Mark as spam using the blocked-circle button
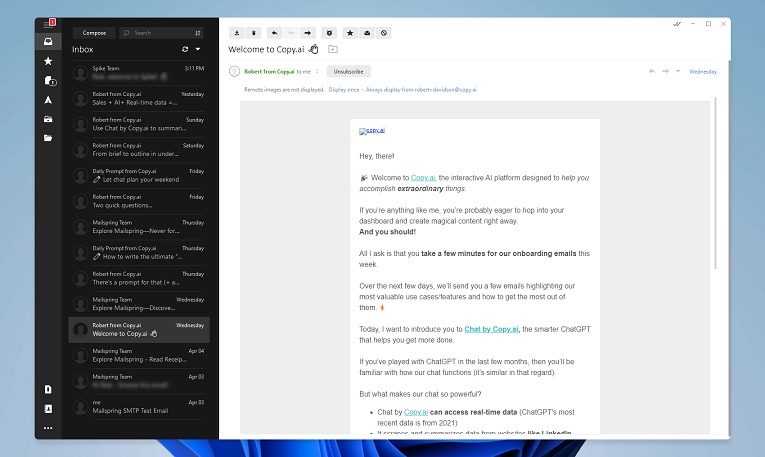Viewport: 765px width, 457px height. point(384,33)
